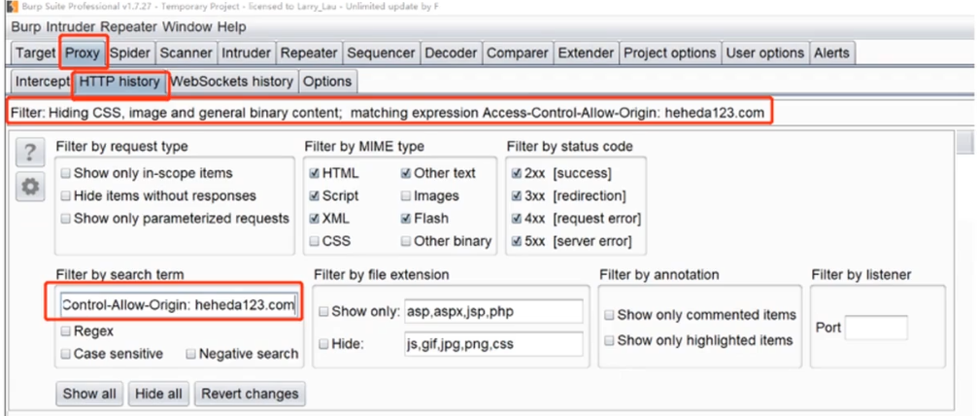
Task: Toggle the Script MIME type checkbox
Action: 315,195
